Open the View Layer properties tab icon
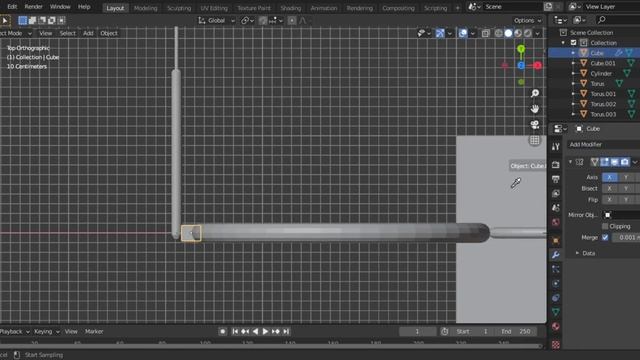The image size is (640, 360). point(556,193)
